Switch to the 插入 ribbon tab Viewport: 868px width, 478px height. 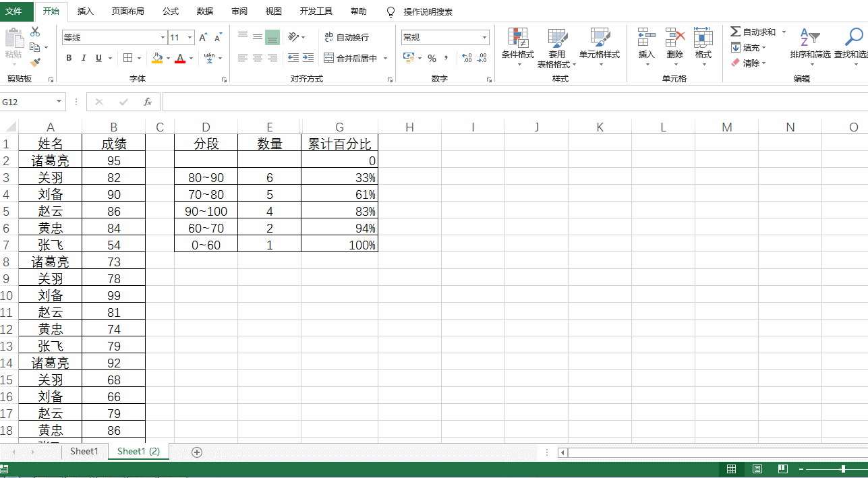(86, 11)
